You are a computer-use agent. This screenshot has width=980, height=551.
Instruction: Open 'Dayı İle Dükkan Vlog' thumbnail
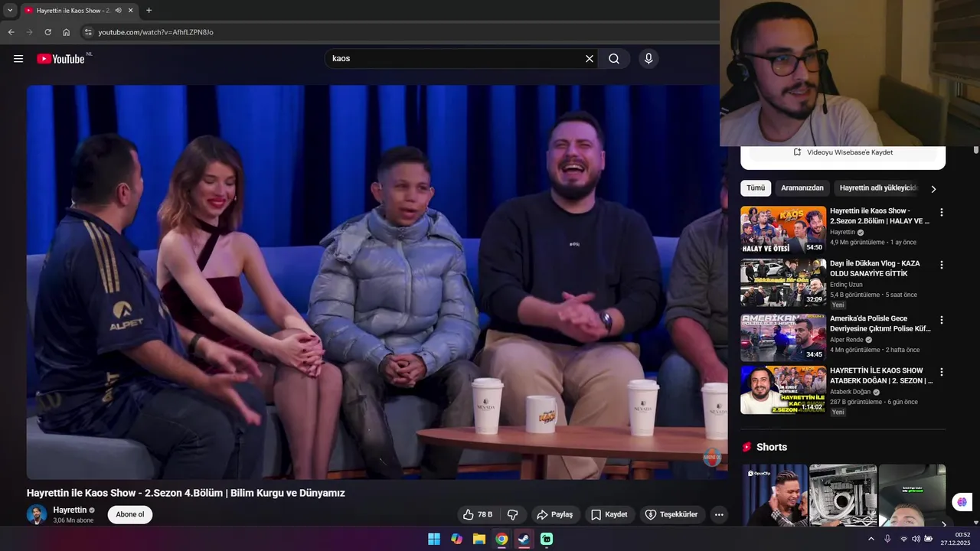783,282
